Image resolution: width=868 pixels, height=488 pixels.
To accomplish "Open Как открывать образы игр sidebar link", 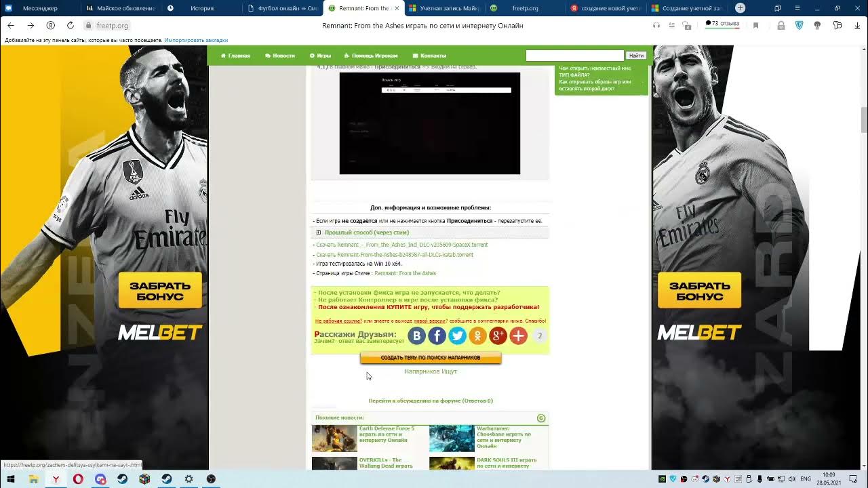I will 595,85.
